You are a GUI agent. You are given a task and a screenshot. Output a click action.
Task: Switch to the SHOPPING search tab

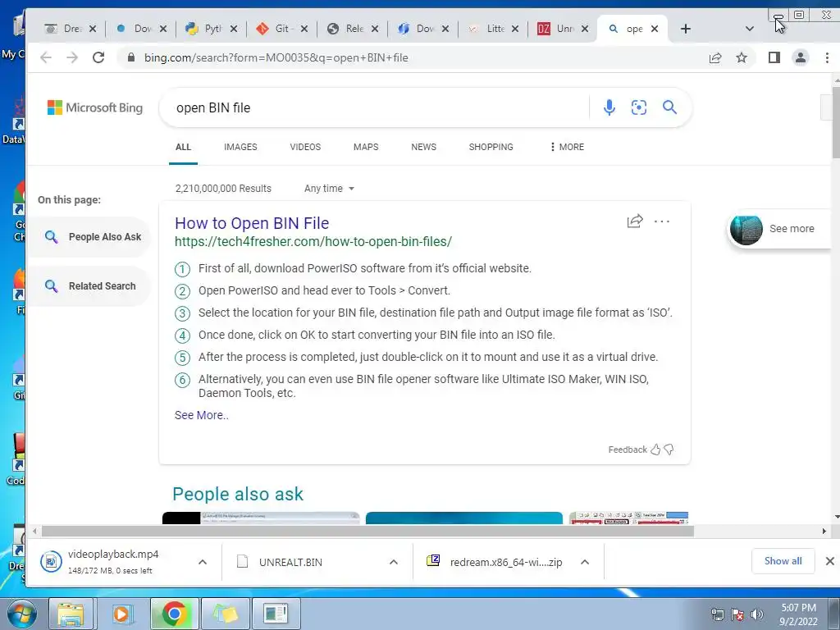(x=491, y=147)
